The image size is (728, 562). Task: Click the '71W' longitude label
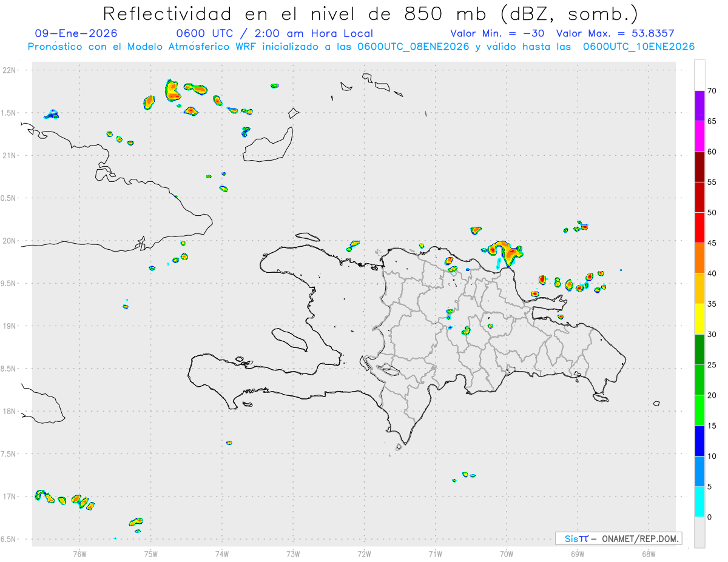coord(435,554)
